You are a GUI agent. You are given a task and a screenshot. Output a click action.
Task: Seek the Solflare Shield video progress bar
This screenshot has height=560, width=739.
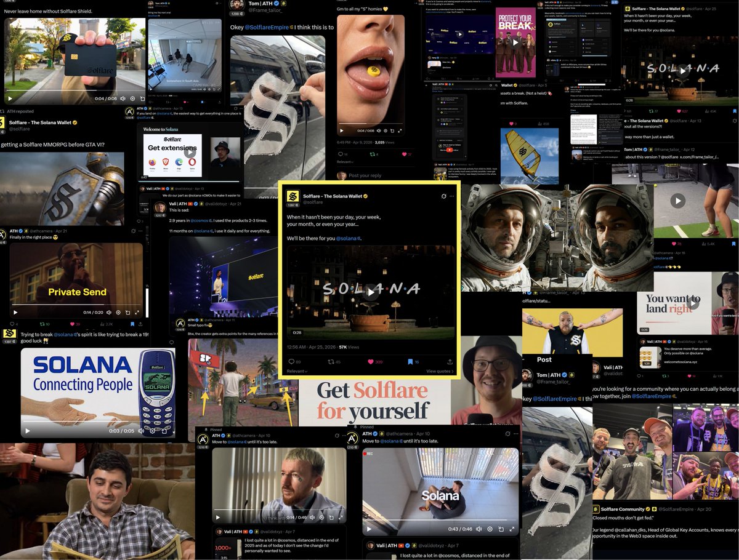(77, 91)
